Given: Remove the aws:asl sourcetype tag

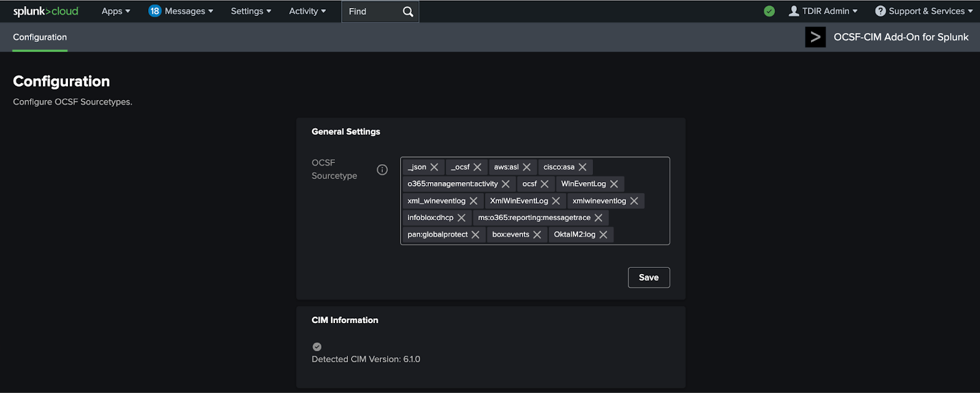Looking at the screenshot, I should pyautogui.click(x=527, y=167).
